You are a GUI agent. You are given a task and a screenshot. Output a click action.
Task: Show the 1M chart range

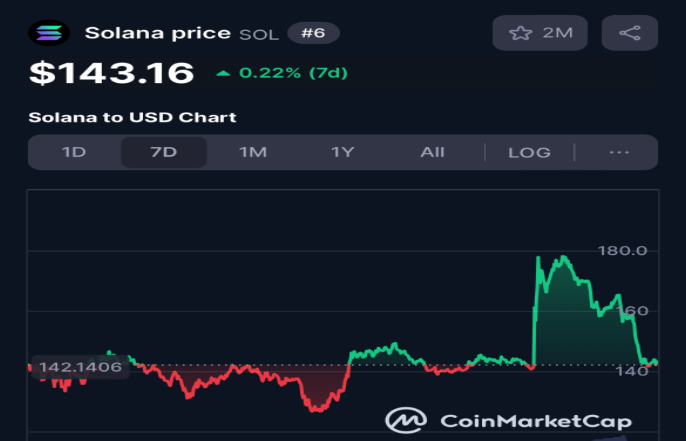(x=252, y=152)
